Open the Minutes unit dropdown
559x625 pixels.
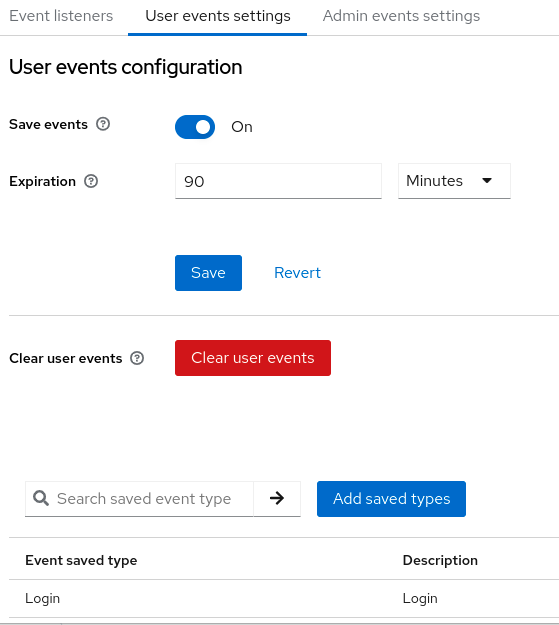[x=454, y=181]
